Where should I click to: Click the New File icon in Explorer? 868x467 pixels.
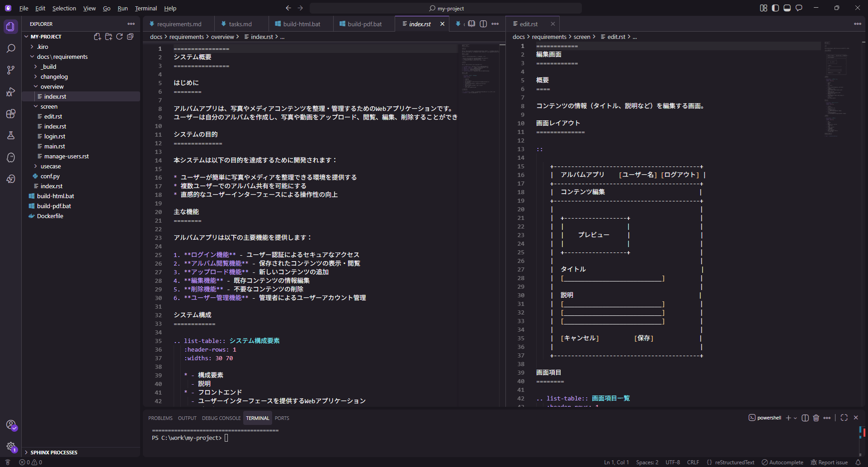[97, 37]
